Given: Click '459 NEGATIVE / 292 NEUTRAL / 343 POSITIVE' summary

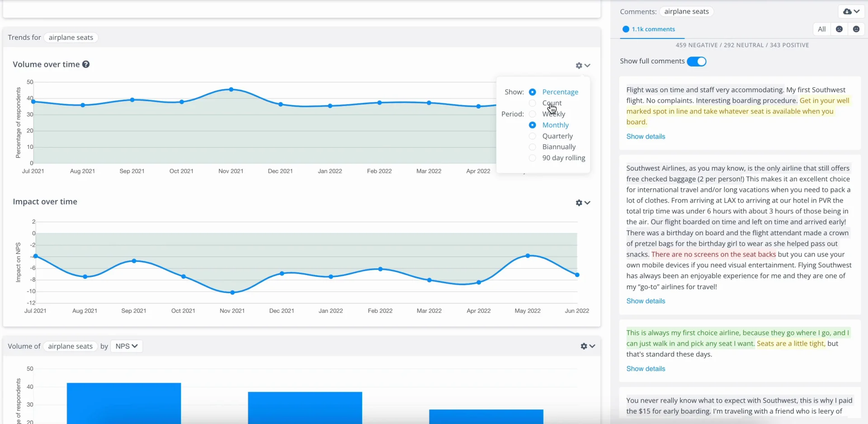Looking at the screenshot, I should coord(742,45).
